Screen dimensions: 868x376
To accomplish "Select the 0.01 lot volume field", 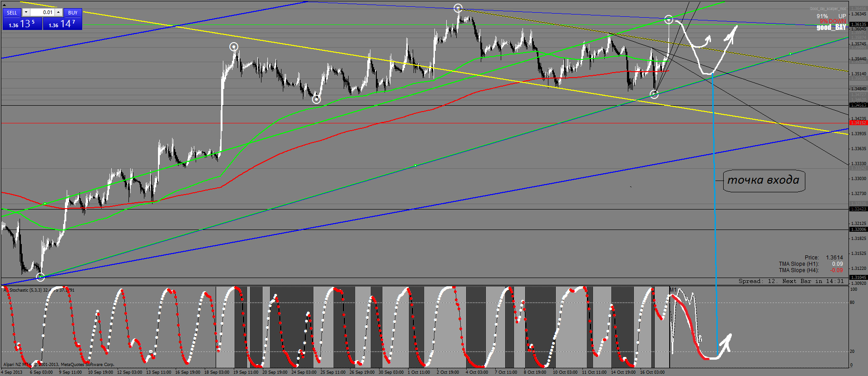I will point(42,12).
